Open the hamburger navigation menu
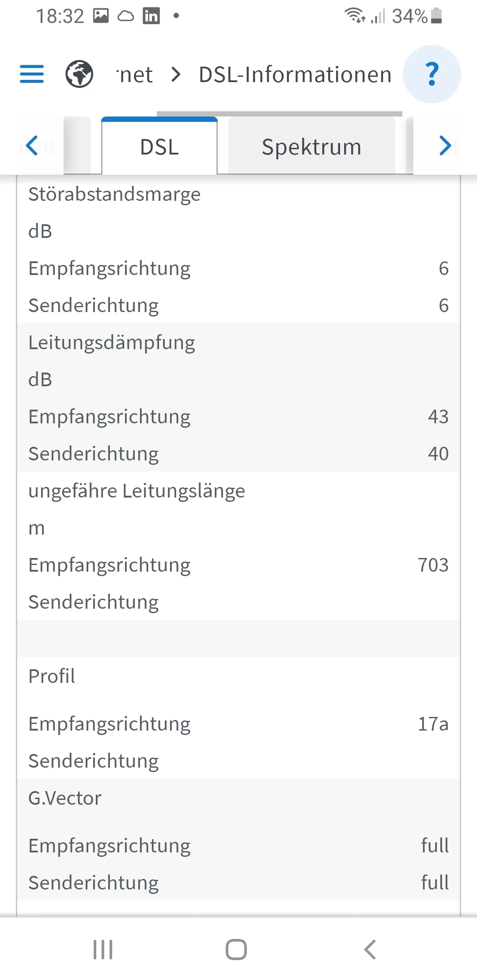The width and height of the screenshot is (477, 980). click(x=32, y=74)
